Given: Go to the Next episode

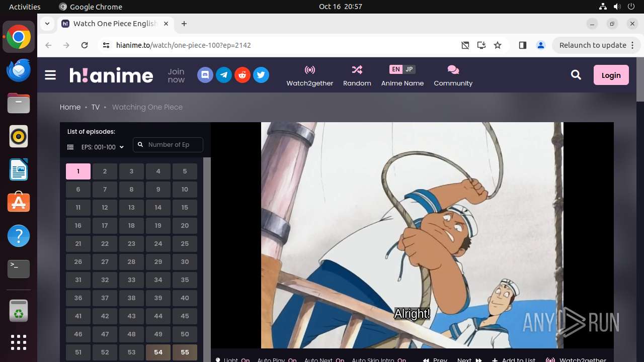Looking at the screenshot, I should click(x=469, y=359).
